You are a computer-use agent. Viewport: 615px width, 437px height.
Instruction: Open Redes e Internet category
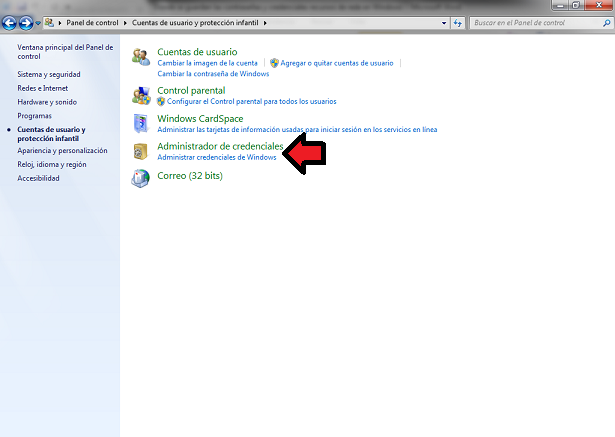pyautogui.click(x=42, y=88)
